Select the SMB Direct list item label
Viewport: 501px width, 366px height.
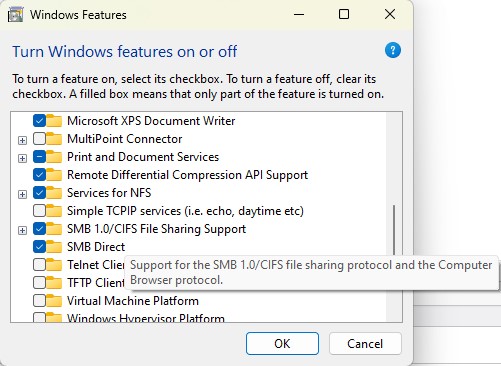point(96,247)
